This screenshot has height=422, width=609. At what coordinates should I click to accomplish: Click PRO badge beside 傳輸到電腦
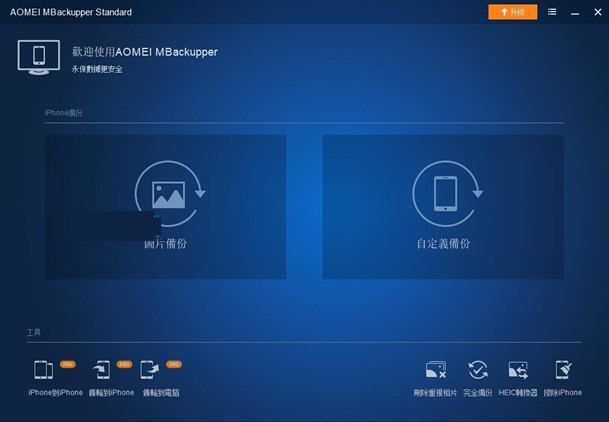click(174, 364)
